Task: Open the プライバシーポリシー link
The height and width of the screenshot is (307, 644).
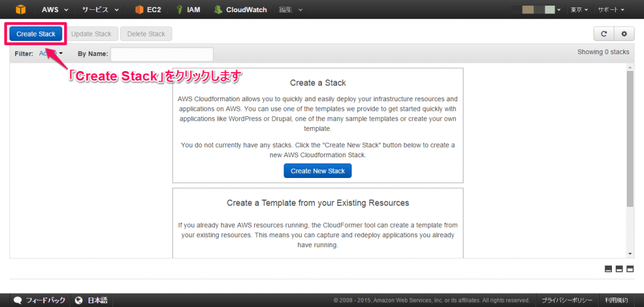Action: click(567, 300)
